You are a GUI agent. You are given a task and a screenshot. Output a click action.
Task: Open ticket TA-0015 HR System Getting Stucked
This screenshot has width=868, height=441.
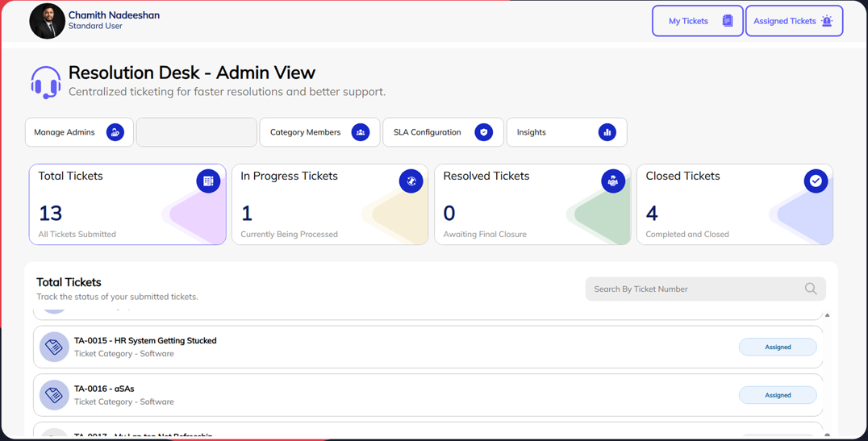(428, 347)
